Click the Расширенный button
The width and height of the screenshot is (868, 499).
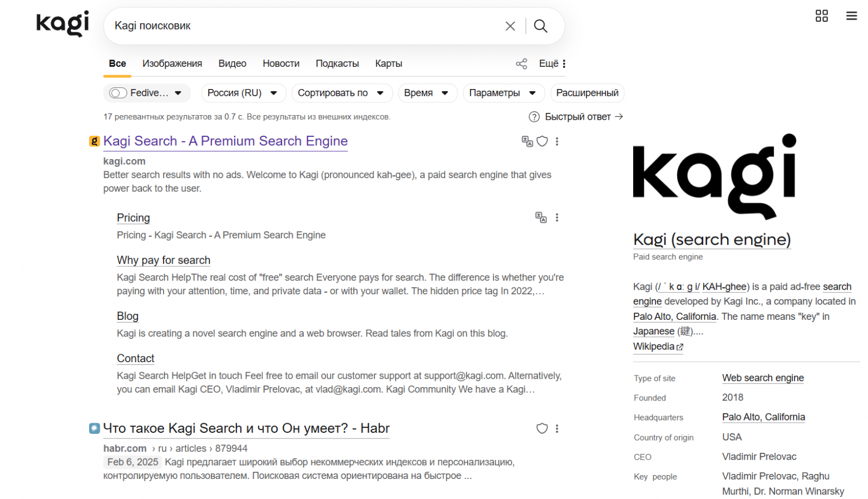coord(588,93)
